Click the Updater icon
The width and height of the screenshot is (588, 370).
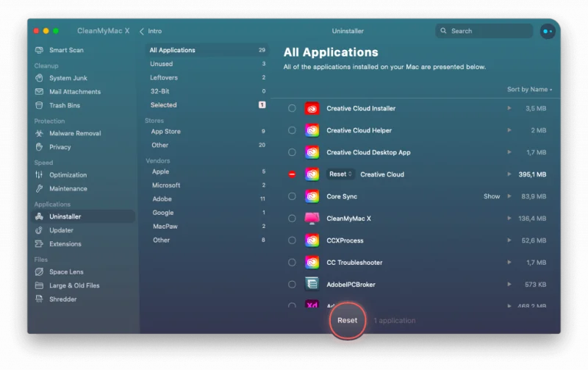tap(39, 230)
